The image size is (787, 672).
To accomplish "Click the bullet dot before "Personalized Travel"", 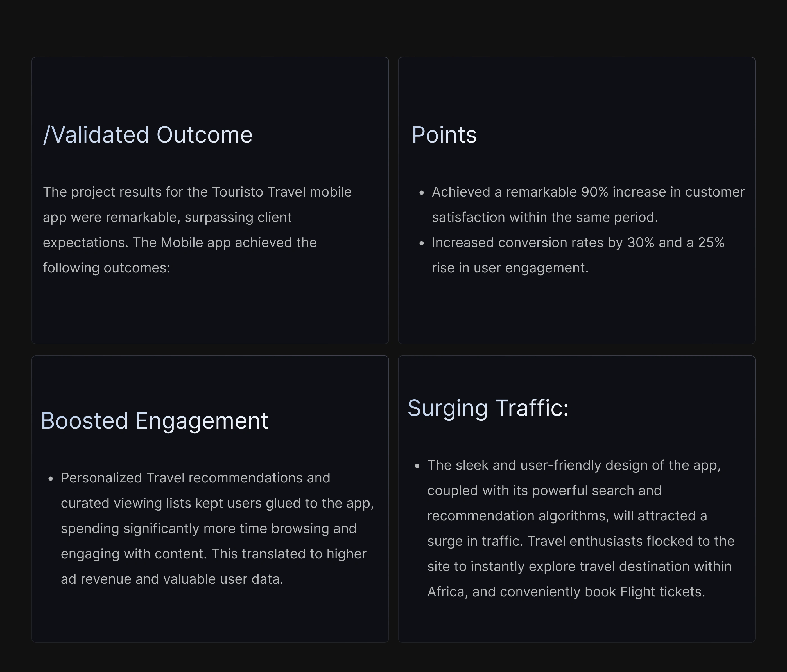I will point(51,479).
